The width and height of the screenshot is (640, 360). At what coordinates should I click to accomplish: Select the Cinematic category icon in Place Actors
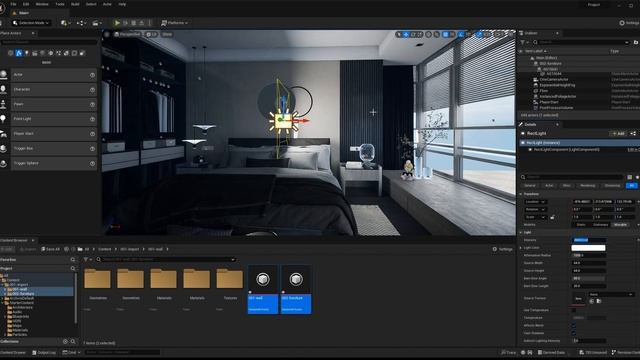pyautogui.click(x=35, y=53)
